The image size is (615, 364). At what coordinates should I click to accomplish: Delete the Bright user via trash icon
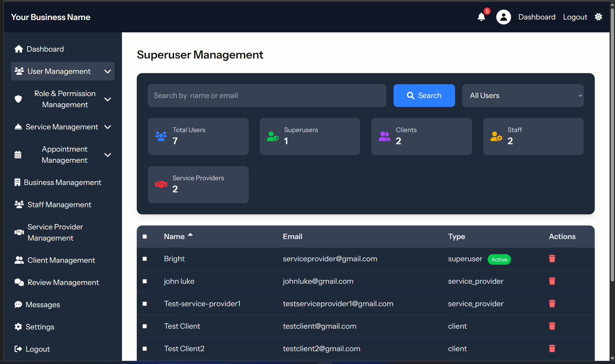552,259
